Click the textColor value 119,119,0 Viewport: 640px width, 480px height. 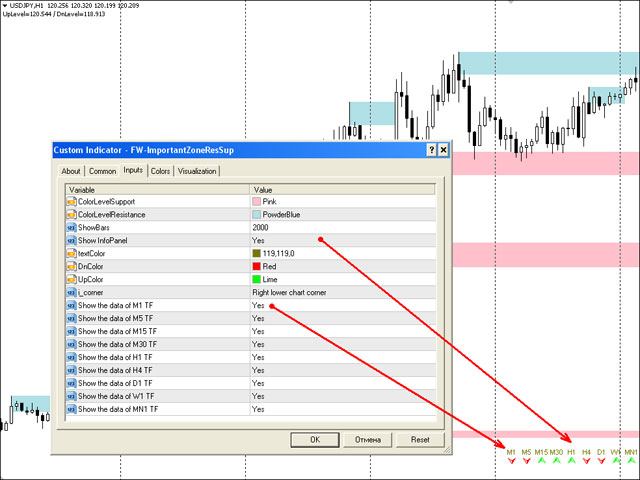coord(278,253)
